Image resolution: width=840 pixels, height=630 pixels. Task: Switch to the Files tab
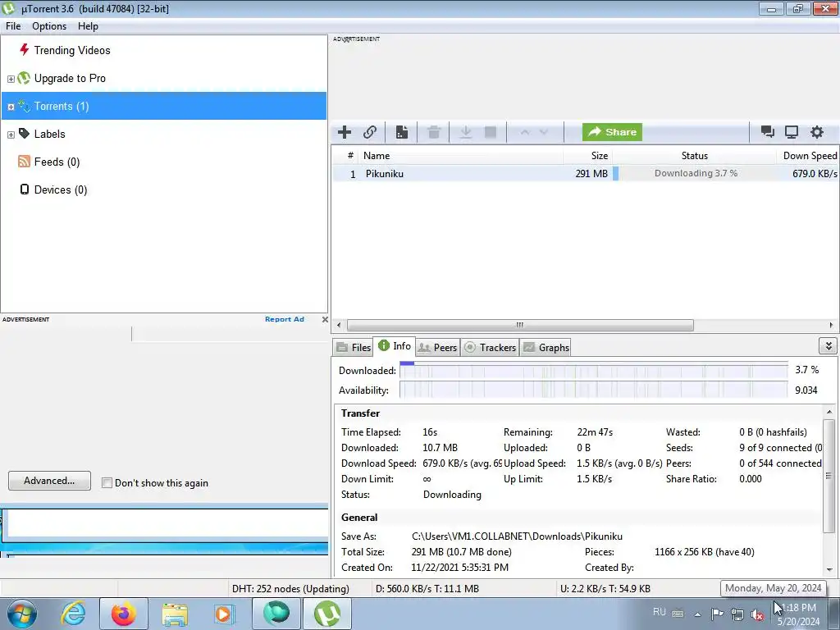(x=353, y=347)
